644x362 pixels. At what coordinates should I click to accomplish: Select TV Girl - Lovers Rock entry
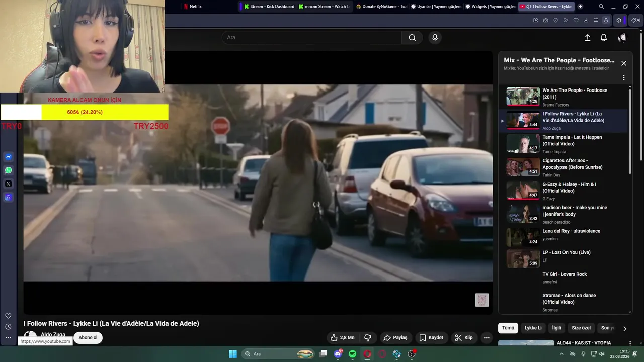point(563,280)
